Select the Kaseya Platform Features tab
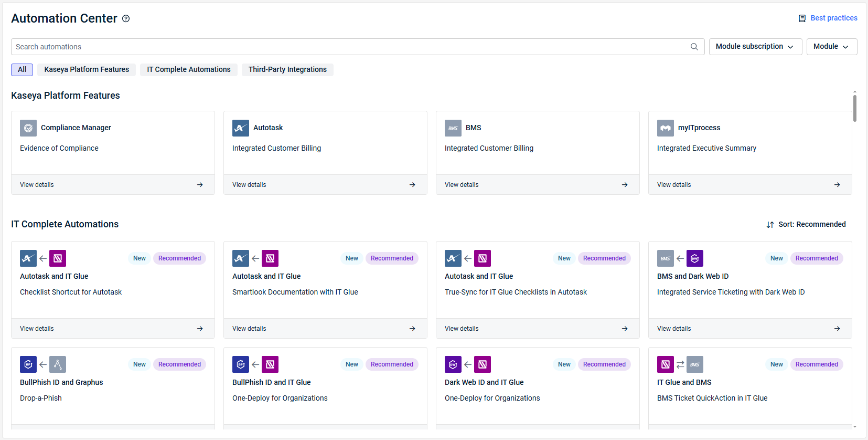Image resolution: width=868 pixels, height=440 pixels. tap(87, 70)
